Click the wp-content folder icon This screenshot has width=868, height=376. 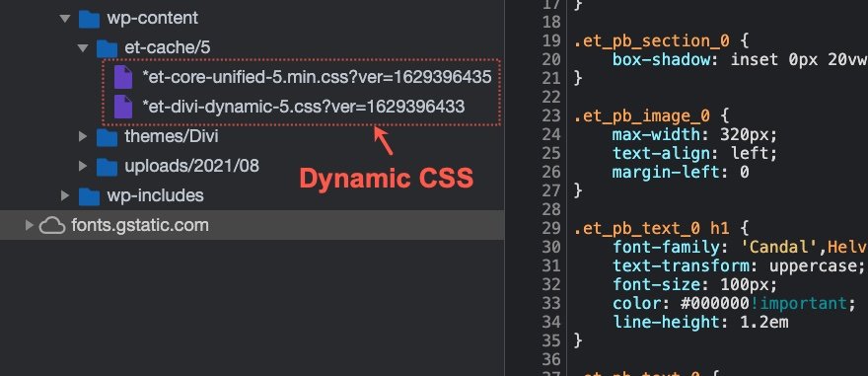[89, 19]
